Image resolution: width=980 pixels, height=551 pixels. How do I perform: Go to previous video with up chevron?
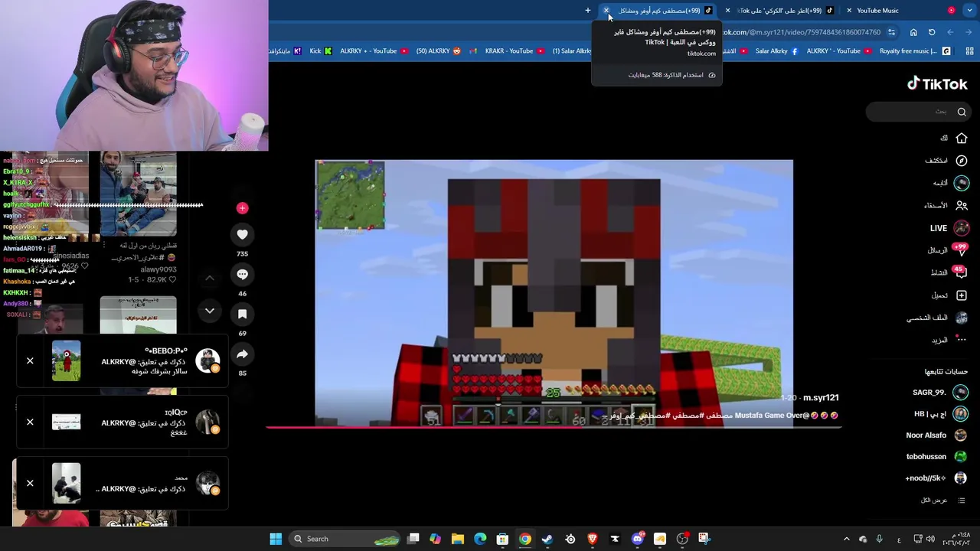coord(209,279)
